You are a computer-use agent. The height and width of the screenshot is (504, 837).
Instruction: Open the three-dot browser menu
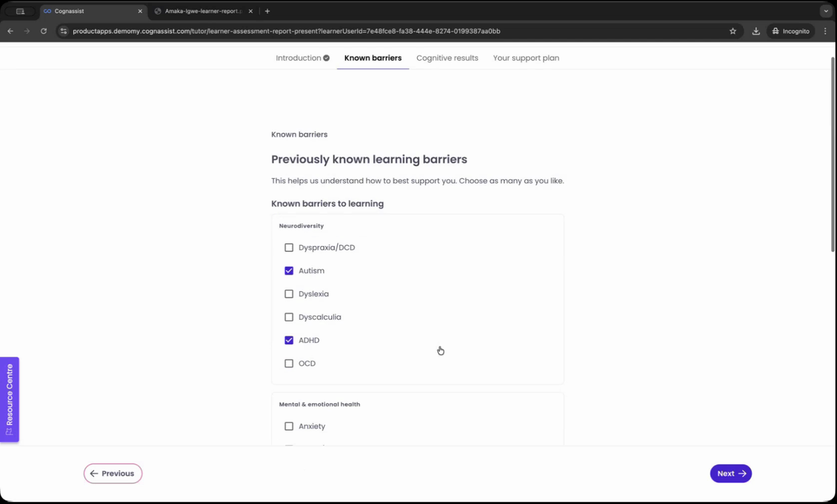coord(825,31)
